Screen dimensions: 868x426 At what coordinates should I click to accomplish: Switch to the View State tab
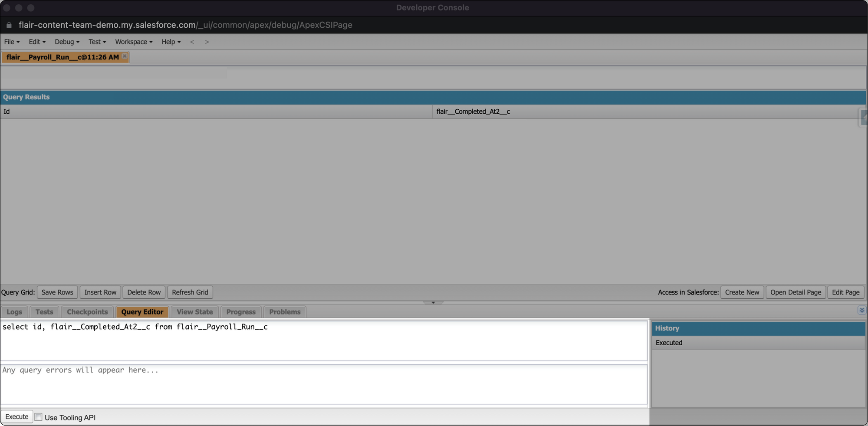(x=194, y=311)
